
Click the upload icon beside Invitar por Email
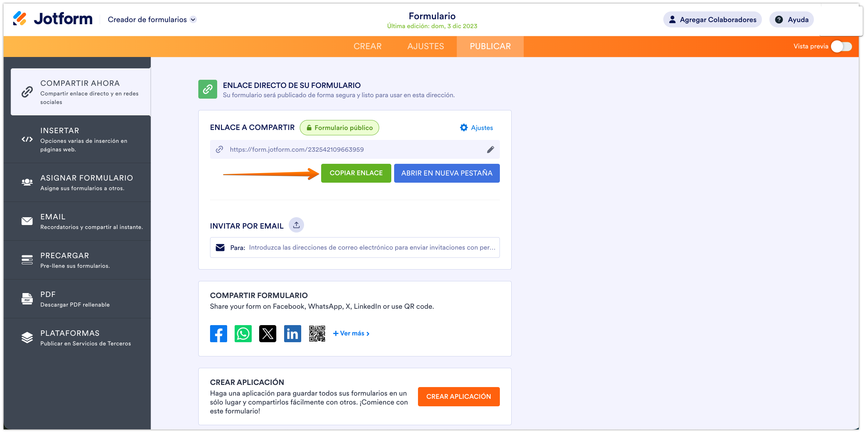[296, 225]
